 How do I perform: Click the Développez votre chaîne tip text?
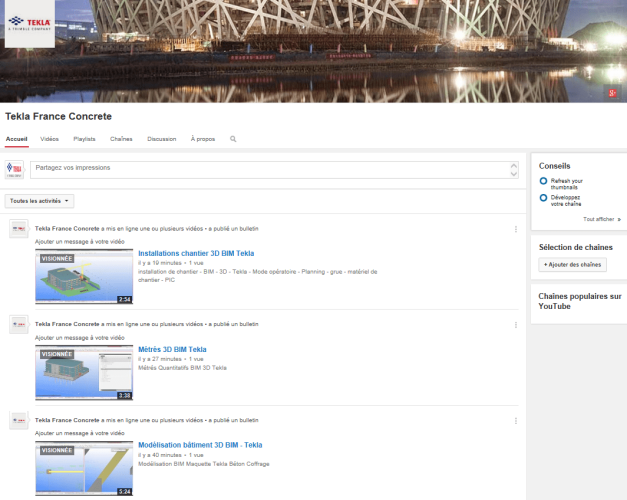pyautogui.click(x=566, y=200)
